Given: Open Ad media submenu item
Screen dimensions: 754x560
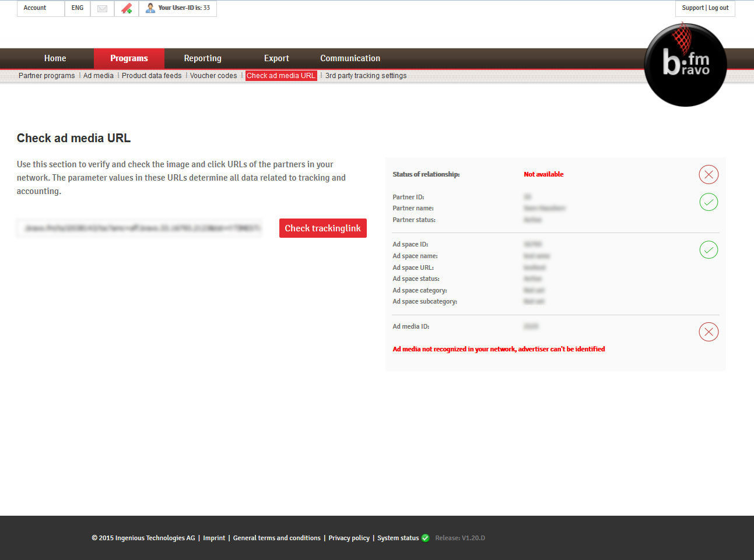Looking at the screenshot, I should (99, 76).
